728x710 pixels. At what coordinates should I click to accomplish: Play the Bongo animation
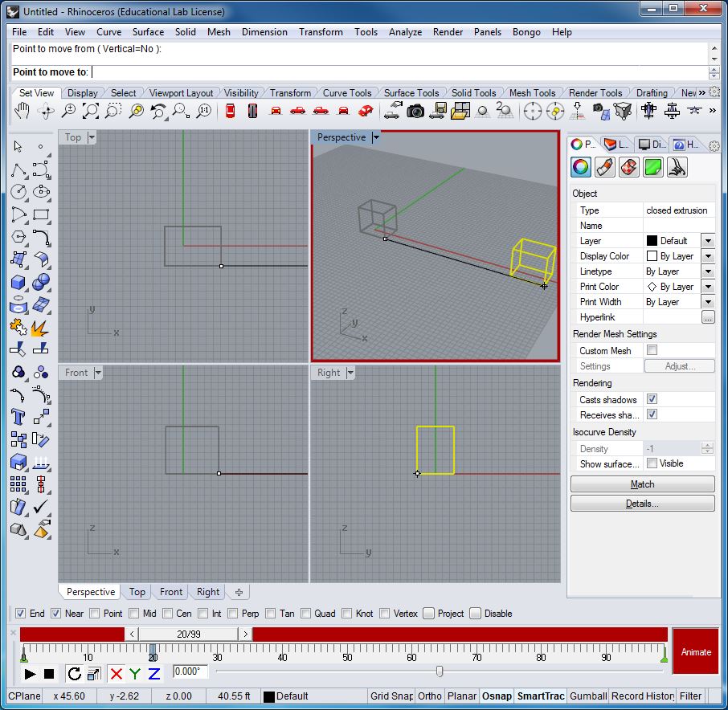coord(30,673)
